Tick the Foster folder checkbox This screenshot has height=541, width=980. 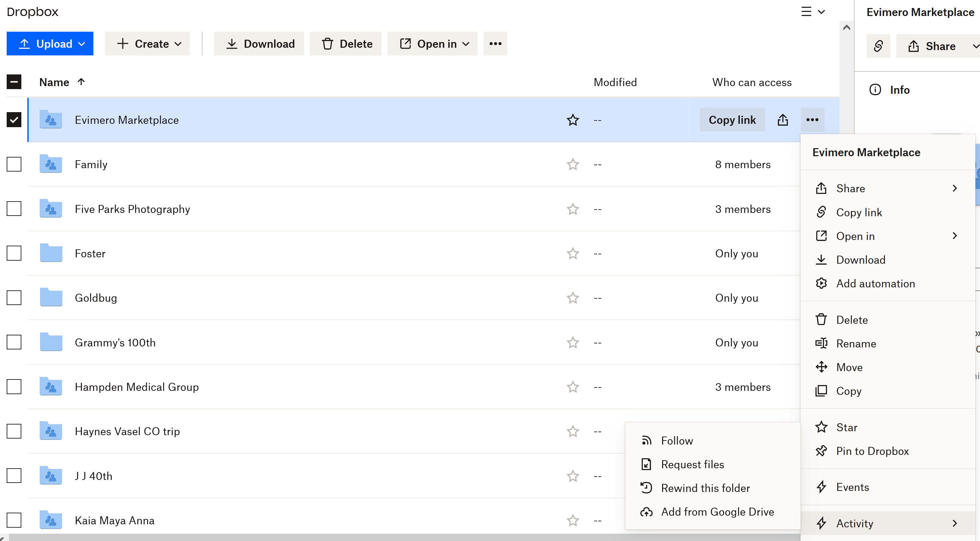click(14, 253)
